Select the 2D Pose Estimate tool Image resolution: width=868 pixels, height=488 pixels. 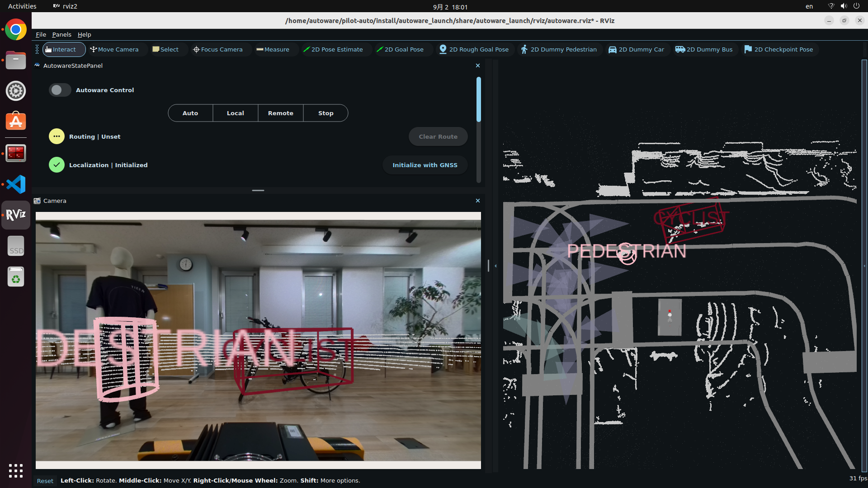[333, 50]
